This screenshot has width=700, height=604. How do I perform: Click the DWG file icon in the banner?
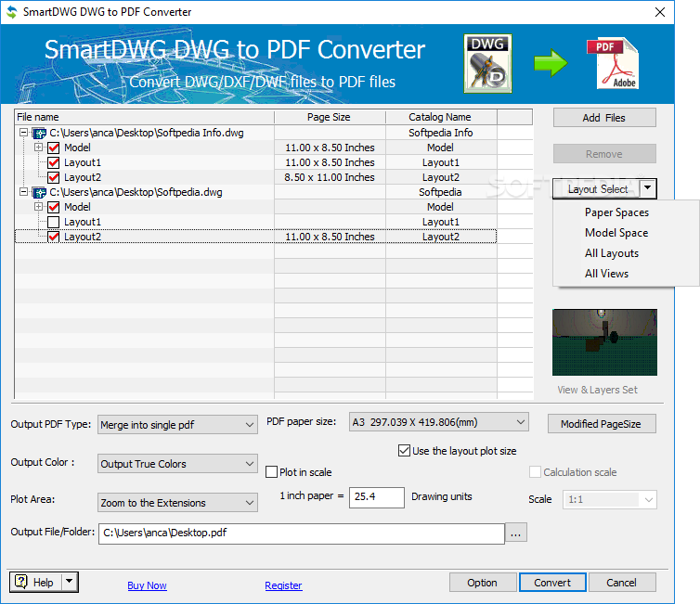pos(487,63)
